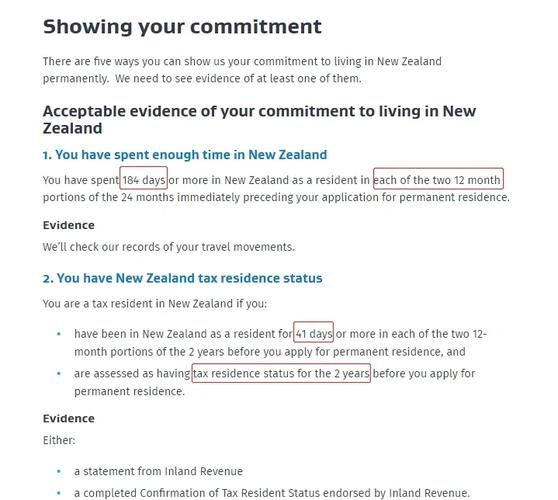This screenshot has width=558, height=500.
Task: Click boxed 'tax residence status for the 2 years'
Action: (281, 373)
